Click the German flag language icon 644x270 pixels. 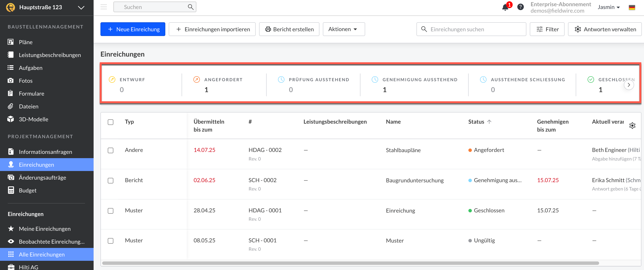(632, 7)
